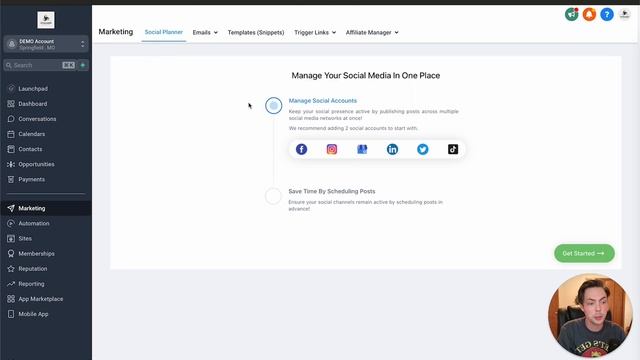640x360 pixels.
Task: Open the user profile avatar in header
Action: coord(624,14)
